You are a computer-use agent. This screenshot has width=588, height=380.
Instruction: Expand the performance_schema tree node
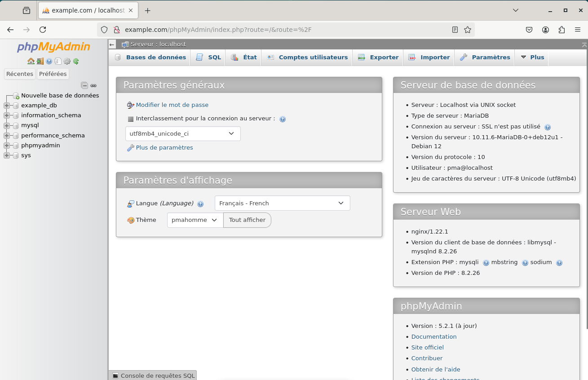click(6, 136)
